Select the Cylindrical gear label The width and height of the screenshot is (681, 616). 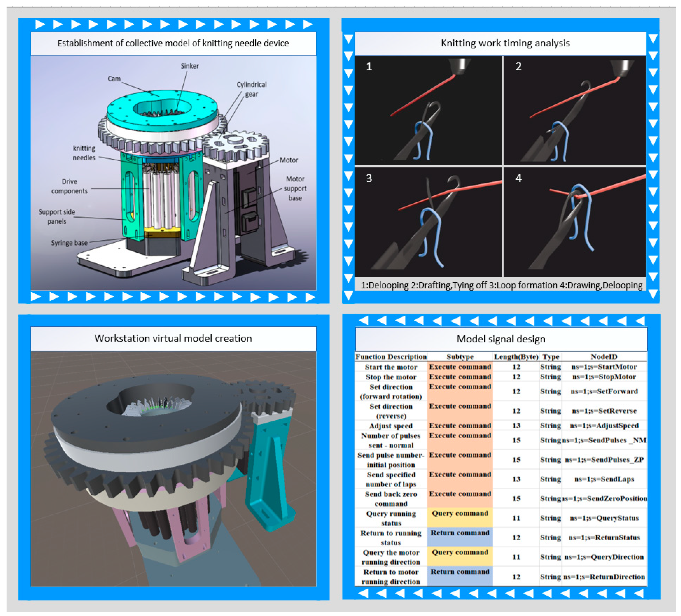point(251,89)
